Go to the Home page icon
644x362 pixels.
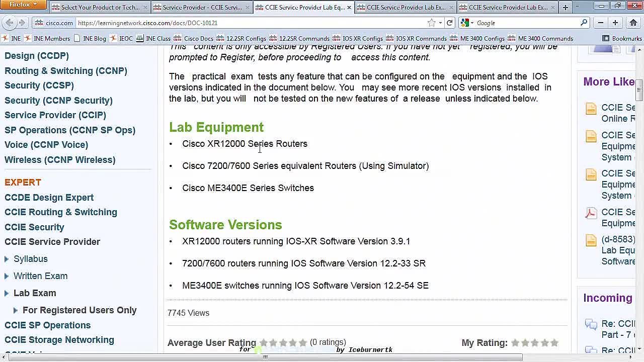tap(633, 23)
